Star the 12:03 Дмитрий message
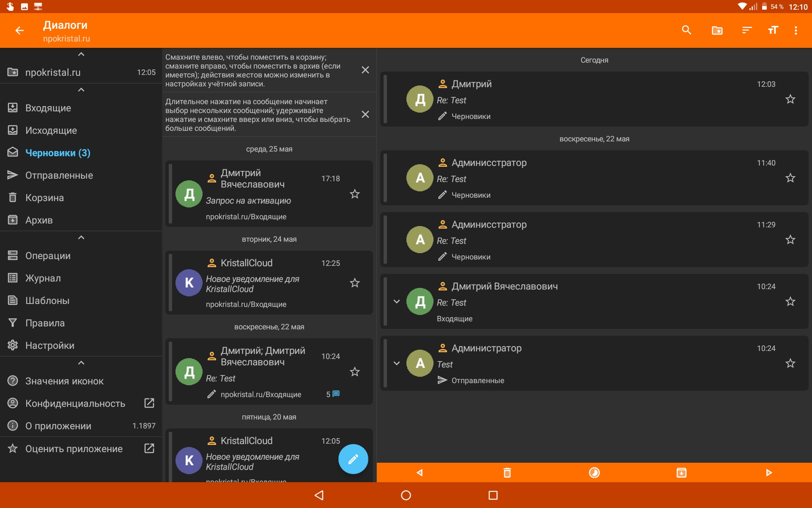 click(790, 99)
